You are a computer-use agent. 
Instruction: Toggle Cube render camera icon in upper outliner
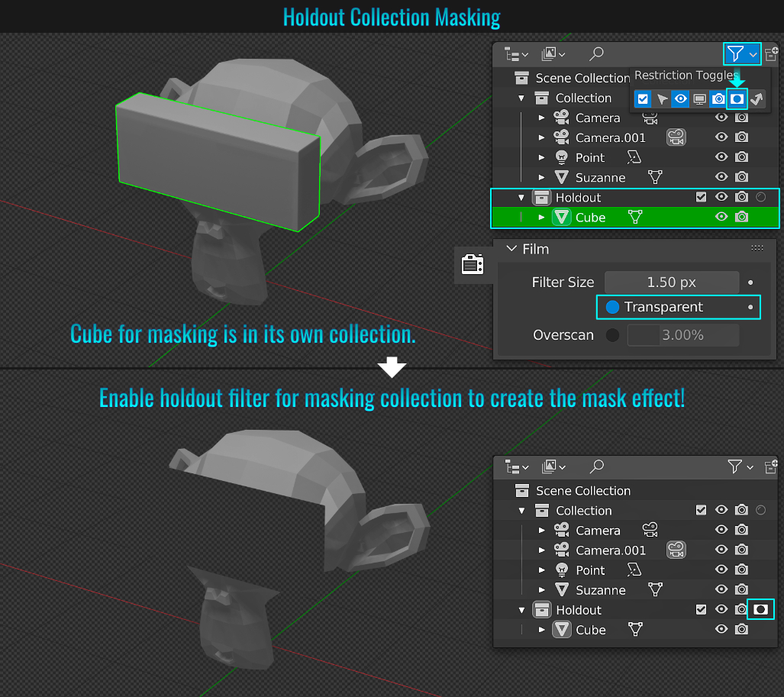[741, 217]
